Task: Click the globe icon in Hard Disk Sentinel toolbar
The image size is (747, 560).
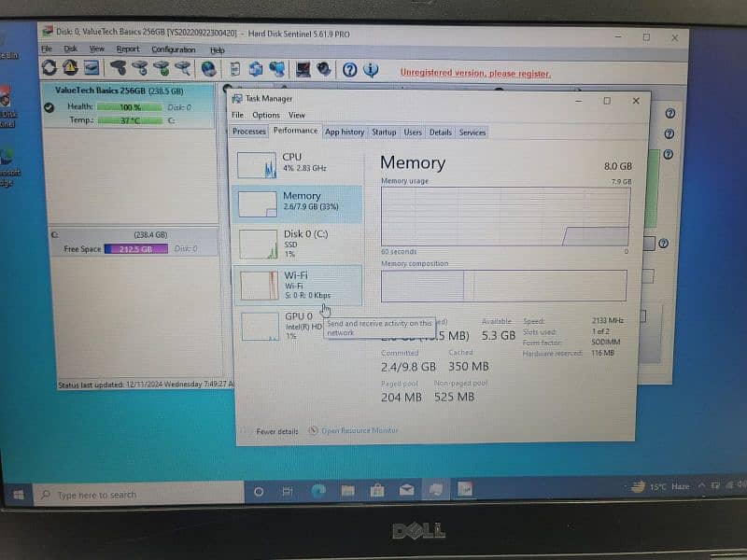Action: [208, 69]
